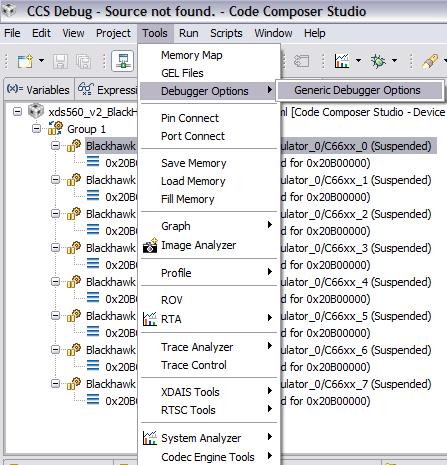Collapse the C66xx_4 core tree node
The width and height of the screenshot is (447, 465).
(x=56, y=281)
